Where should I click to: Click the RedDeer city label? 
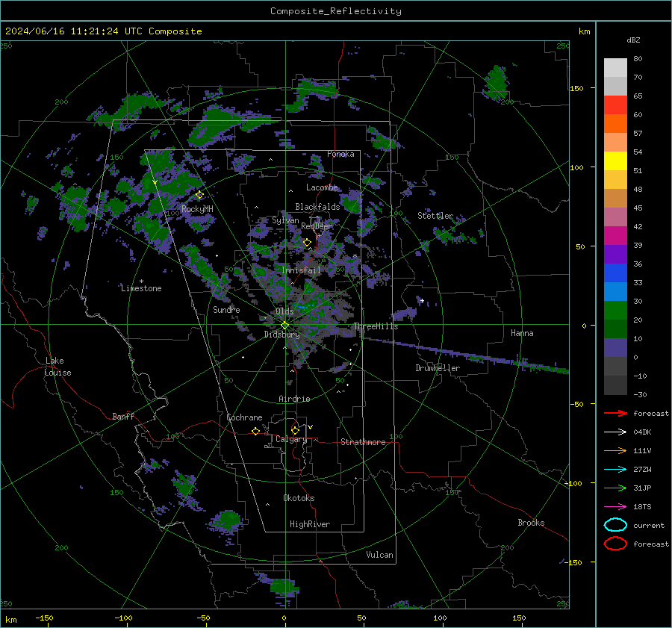tap(317, 226)
